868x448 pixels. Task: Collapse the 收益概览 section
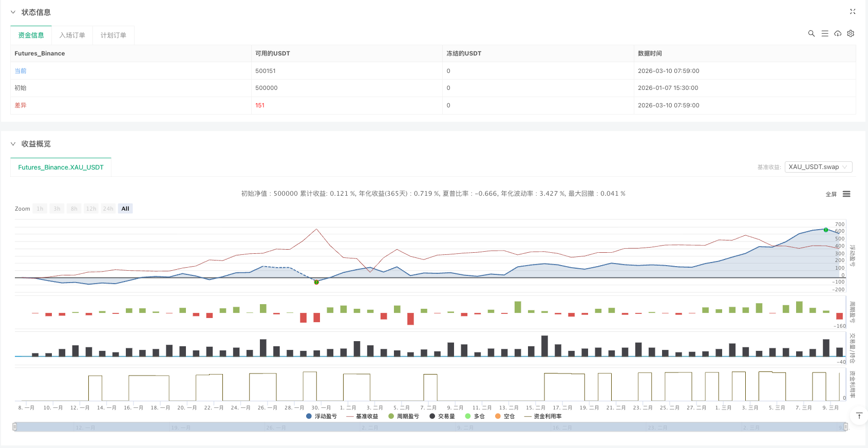coord(13,144)
